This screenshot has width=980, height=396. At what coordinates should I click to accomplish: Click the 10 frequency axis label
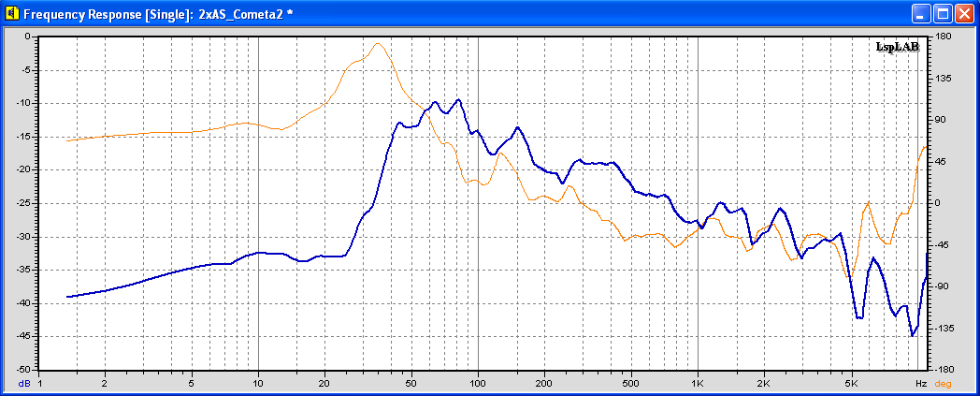[259, 383]
